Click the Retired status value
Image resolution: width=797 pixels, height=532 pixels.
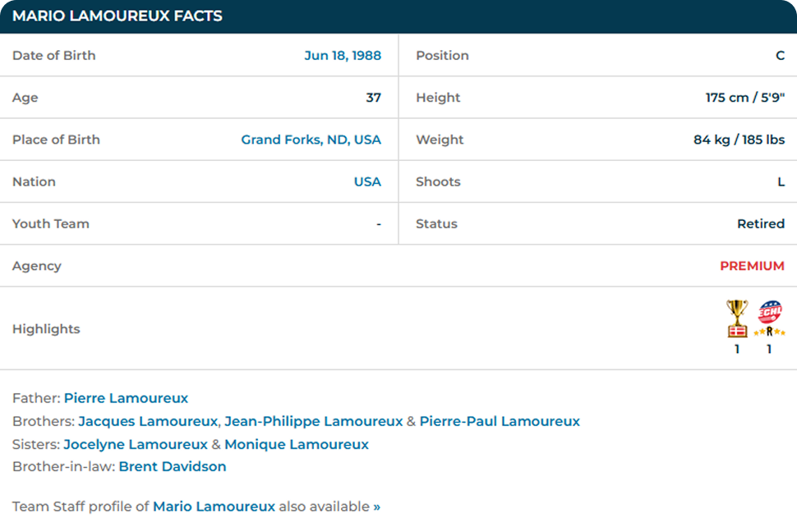760,224
